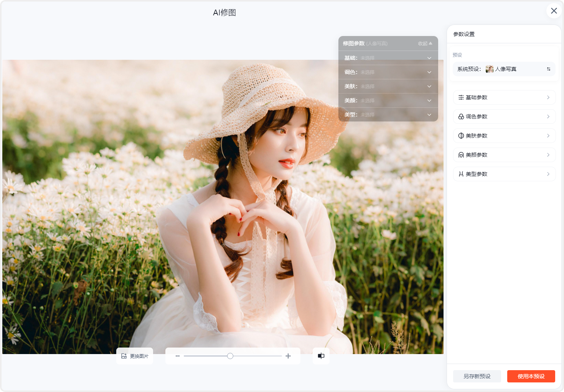The height and width of the screenshot is (392, 564).
Task: Click the 基础参数 sliders icon
Action: [461, 97]
